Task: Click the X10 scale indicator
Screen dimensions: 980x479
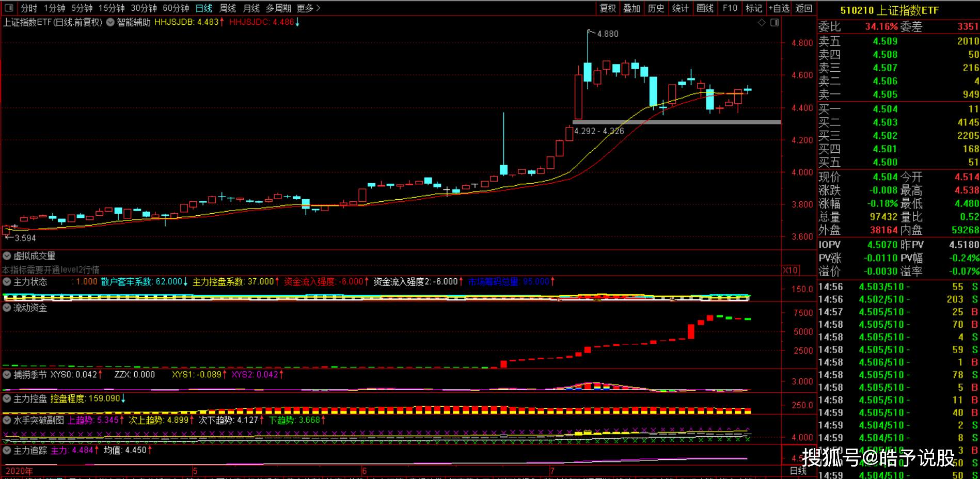Action: [x=790, y=270]
